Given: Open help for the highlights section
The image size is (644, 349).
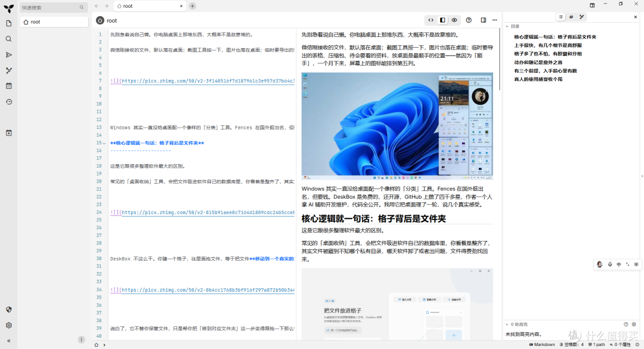Looking at the screenshot, I should click(x=626, y=325).
